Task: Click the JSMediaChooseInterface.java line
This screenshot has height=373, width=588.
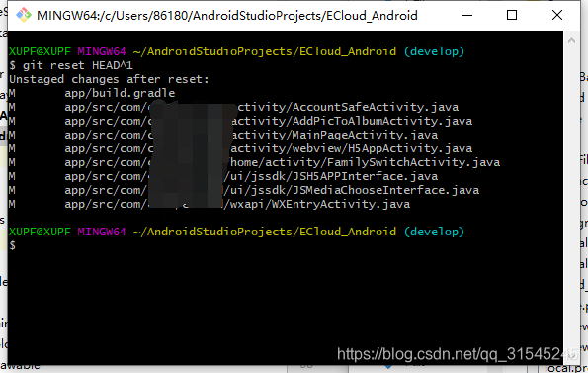Action: tap(244, 190)
